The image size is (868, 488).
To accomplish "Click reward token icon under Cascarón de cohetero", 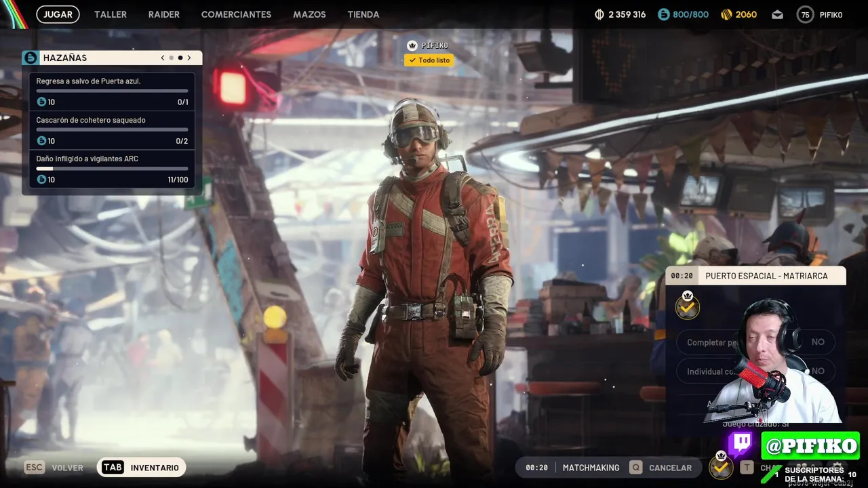I will click(41, 141).
